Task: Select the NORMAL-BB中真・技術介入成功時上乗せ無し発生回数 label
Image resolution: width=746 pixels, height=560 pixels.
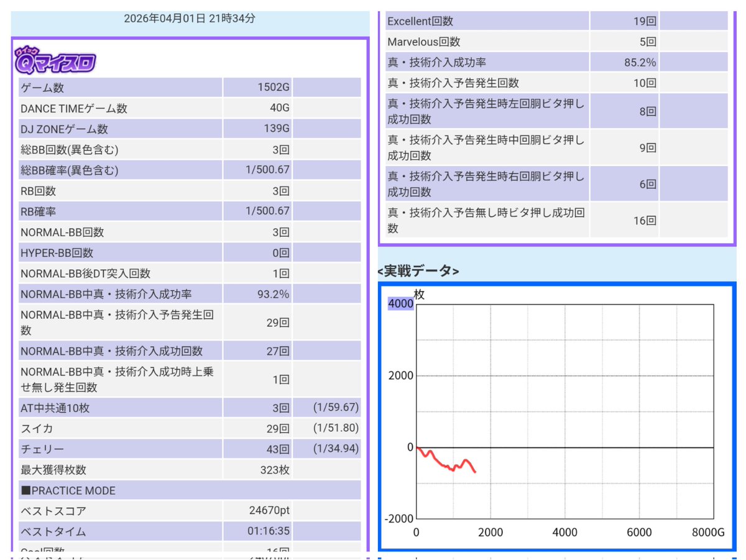Action: [x=117, y=380]
